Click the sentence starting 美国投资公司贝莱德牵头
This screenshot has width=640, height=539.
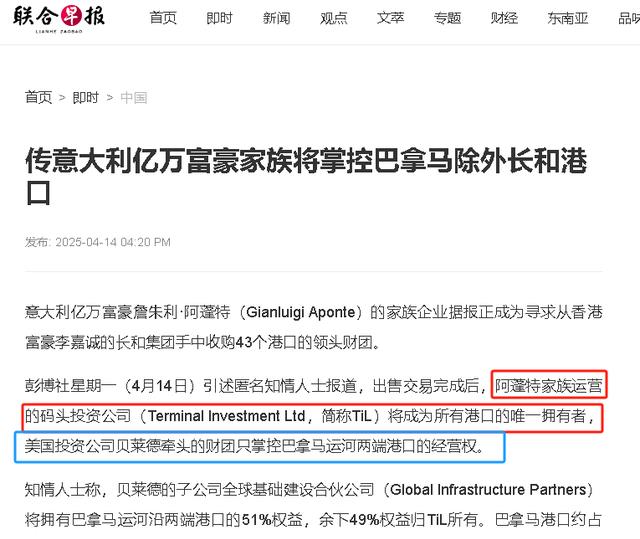point(255,446)
